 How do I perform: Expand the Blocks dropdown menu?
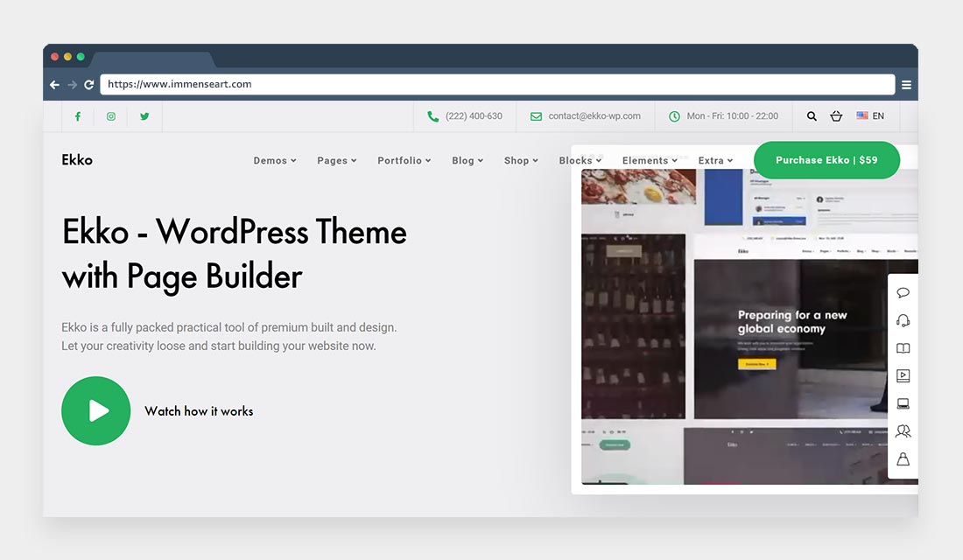(x=580, y=160)
